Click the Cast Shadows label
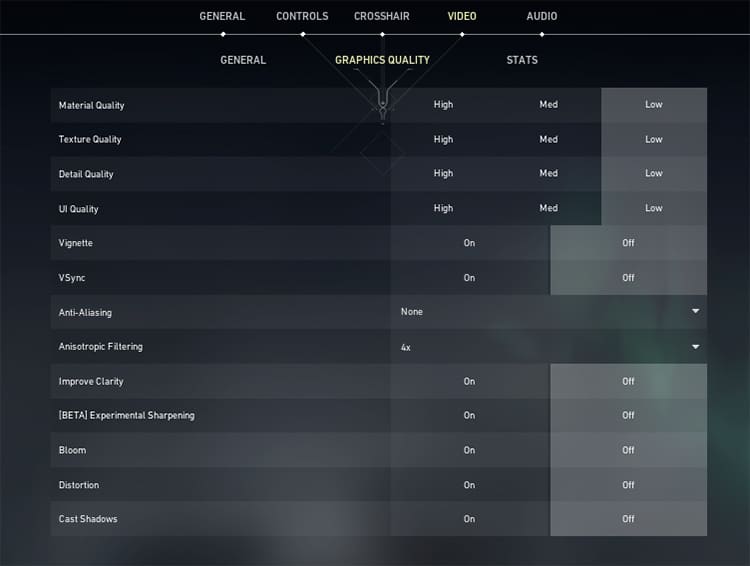Viewport: 750px width, 566px height. click(x=88, y=519)
